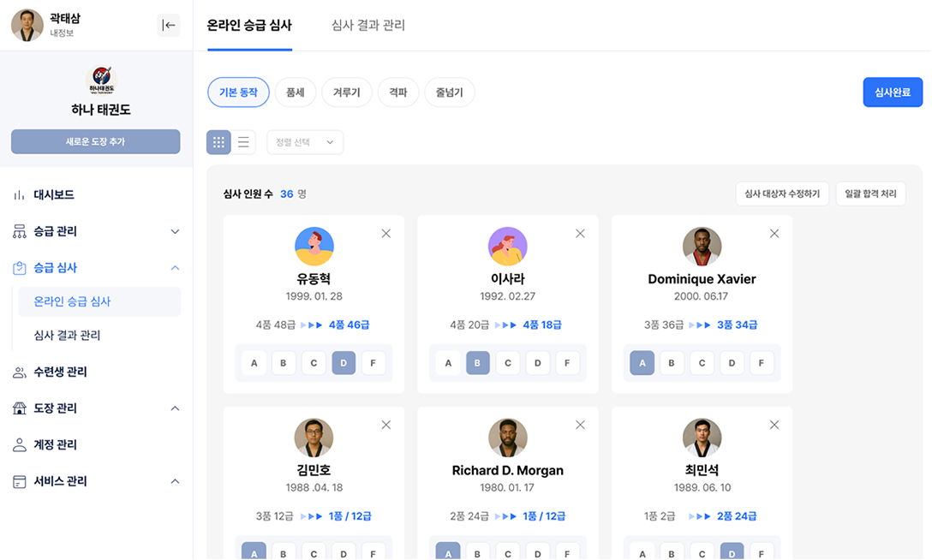
Task: Click the 계정 관리 account icon
Action: (20, 445)
